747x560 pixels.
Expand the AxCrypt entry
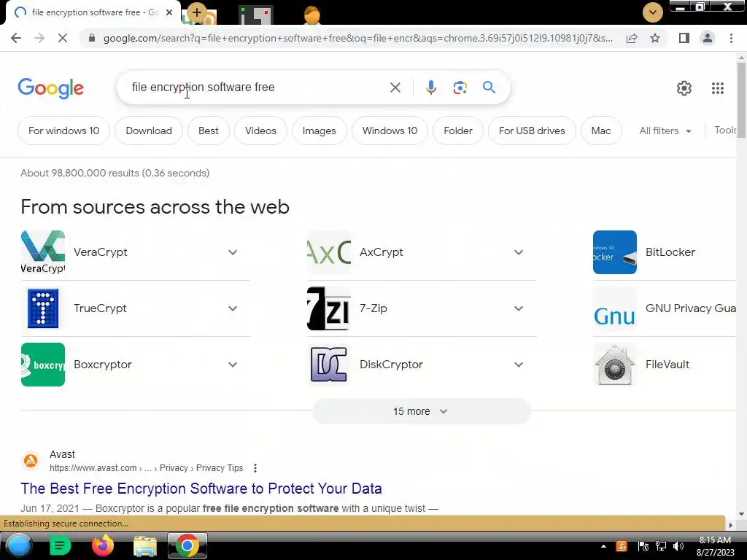pos(519,252)
